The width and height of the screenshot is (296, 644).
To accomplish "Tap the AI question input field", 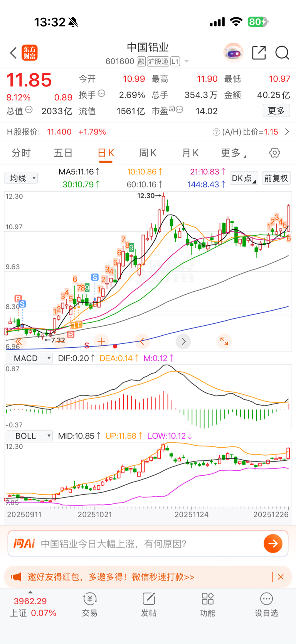I will pyautogui.click(x=148, y=544).
